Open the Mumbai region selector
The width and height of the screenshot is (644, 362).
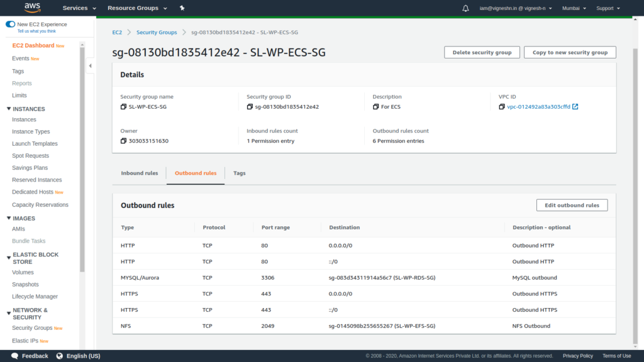(574, 8)
